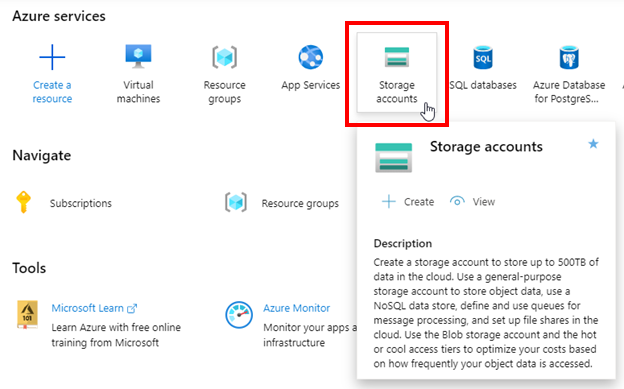624x389 pixels.
Task: Open Resource groups in Azure services
Action: pos(224,57)
